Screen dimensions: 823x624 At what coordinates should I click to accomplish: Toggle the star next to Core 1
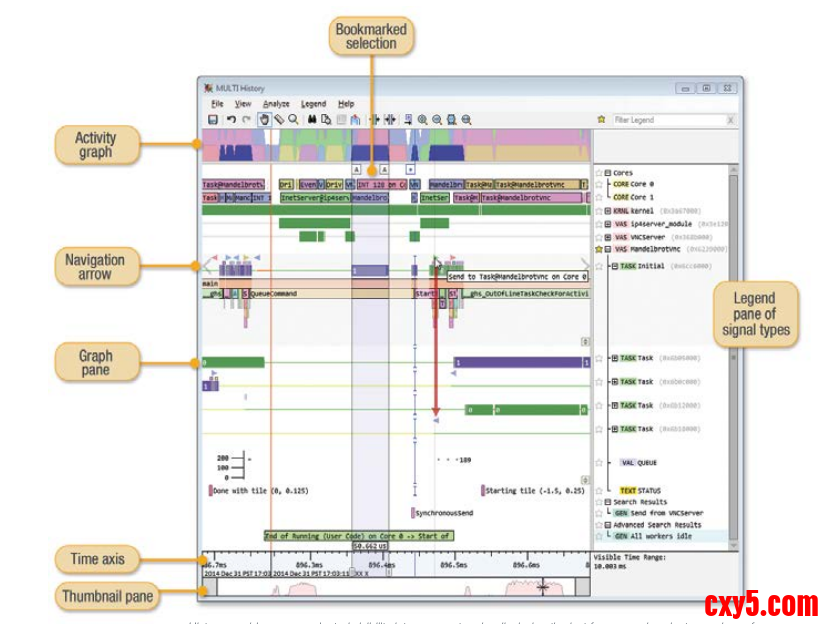[599, 197]
